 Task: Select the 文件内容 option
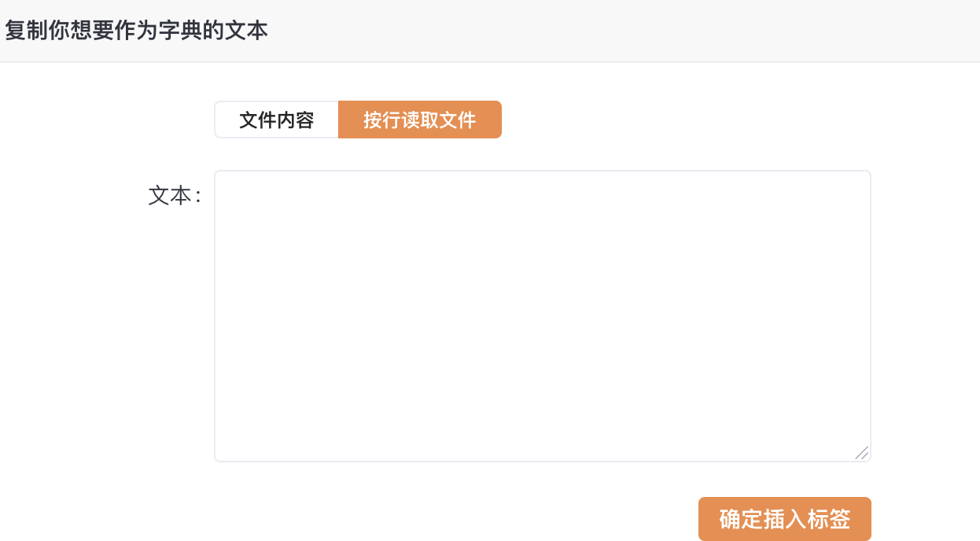277,120
